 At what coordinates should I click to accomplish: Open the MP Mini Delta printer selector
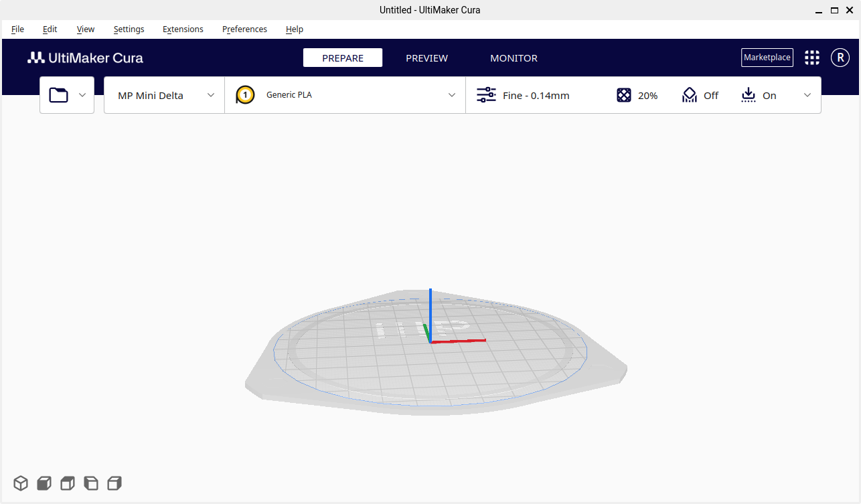164,95
